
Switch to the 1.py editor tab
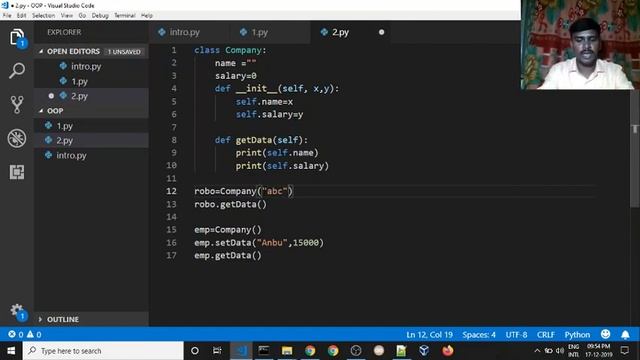270,32
